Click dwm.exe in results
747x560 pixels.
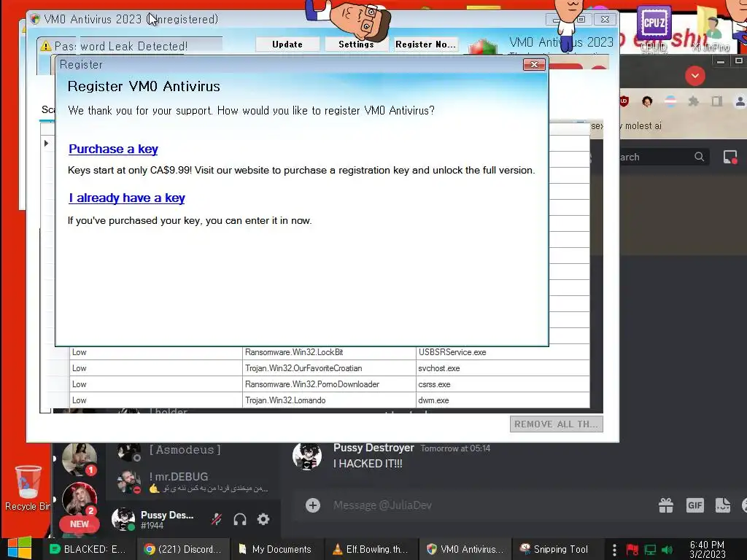pyautogui.click(x=503, y=400)
